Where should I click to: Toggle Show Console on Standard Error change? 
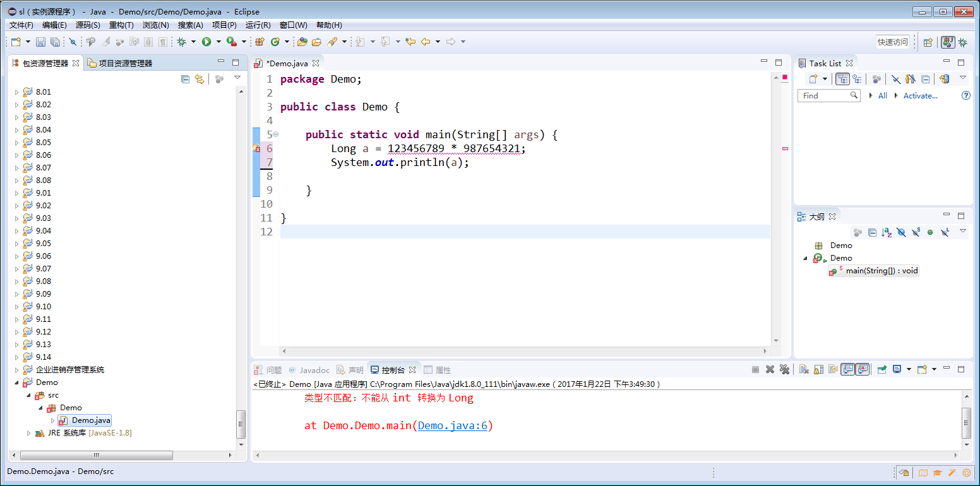[863, 369]
